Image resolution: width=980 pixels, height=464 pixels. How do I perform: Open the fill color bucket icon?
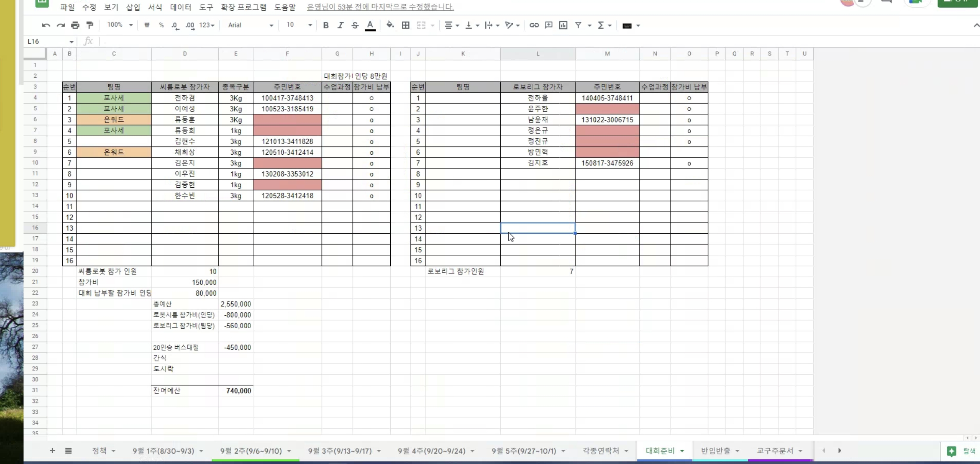(390, 25)
